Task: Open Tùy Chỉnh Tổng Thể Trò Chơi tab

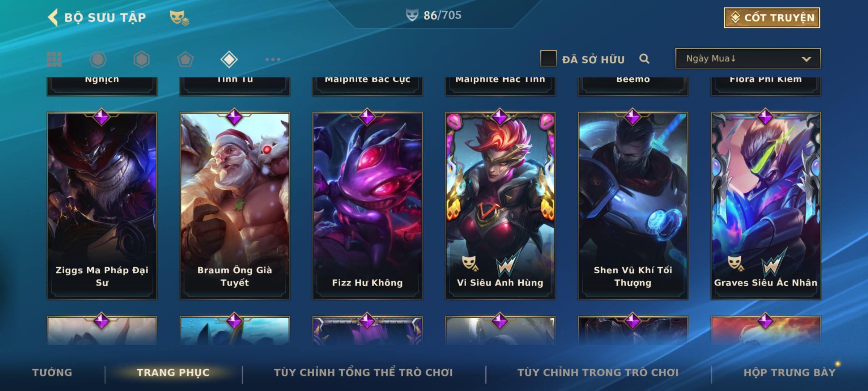Action: pyautogui.click(x=363, y=373)
